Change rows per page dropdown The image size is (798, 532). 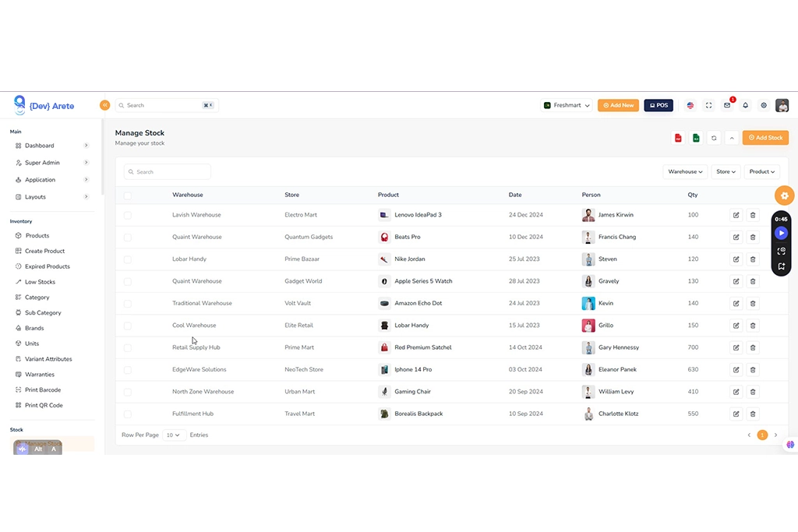(174, 435)
